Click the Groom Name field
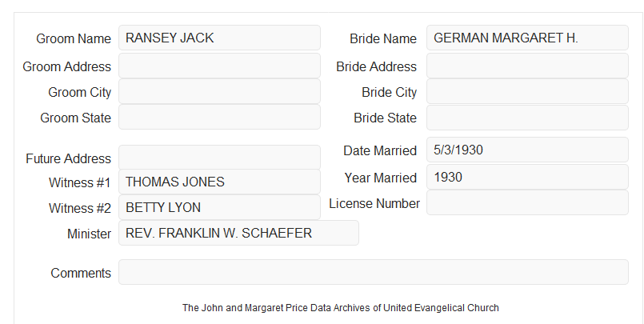Image resolution: width=644 pixels, height=324 pixels. [219, 38]
